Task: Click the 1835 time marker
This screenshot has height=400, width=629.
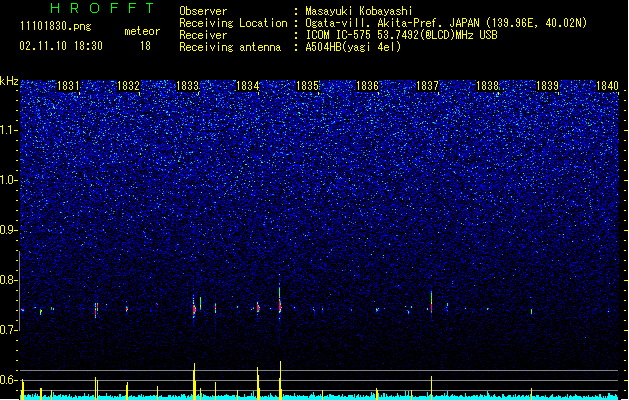Action: (x=307, y=86)
